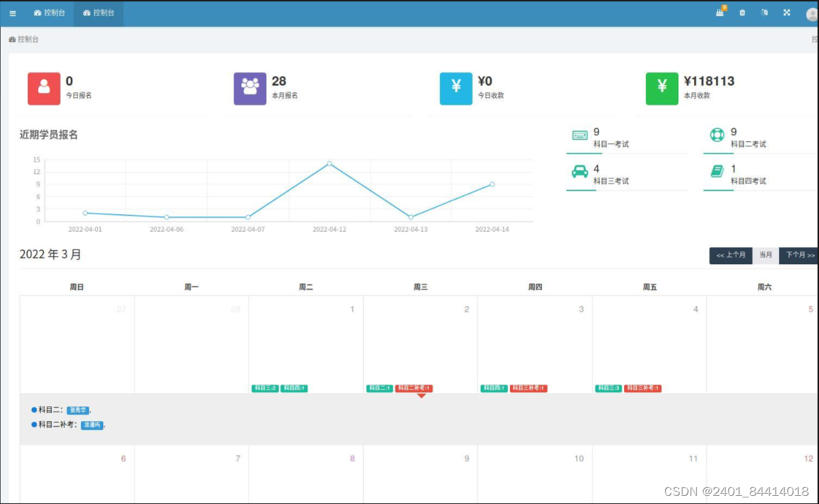This screenshot has width=819, height=504.
Task: Click the 科目一考试 keyboard icon
Action: click(580, 135)
